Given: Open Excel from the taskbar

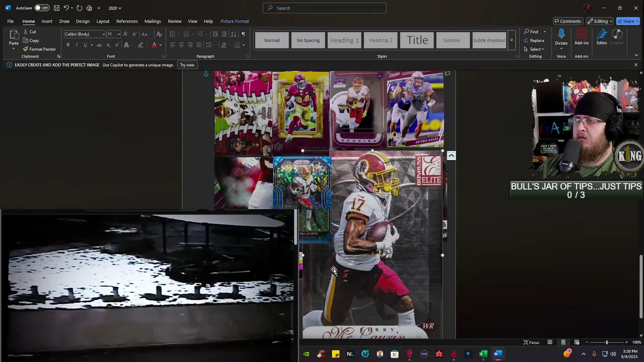Looking at the screenshot, I should click(x=483, y=354).
